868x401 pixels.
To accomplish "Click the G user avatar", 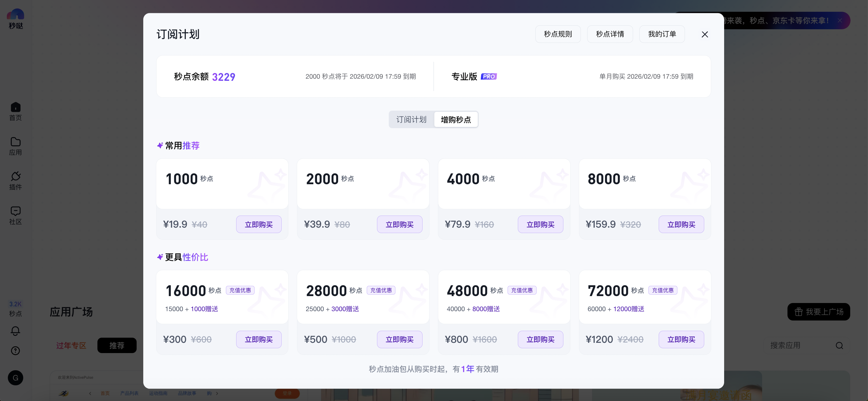I will point(15,378).
